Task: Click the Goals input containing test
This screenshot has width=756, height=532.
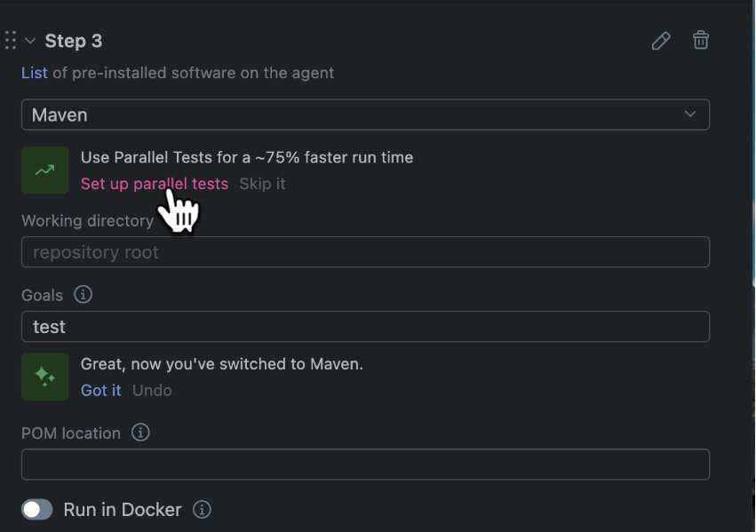Action: [365, 327]
